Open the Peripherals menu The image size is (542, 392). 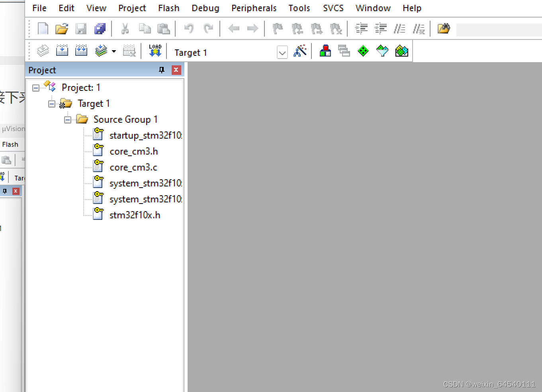tap(254, 8)
